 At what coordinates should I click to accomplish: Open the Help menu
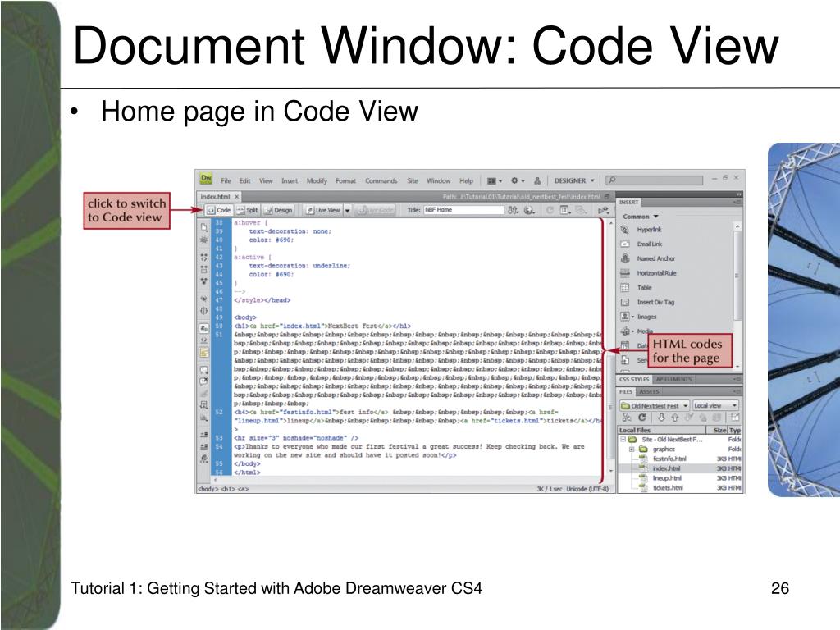tap(466, 181)
